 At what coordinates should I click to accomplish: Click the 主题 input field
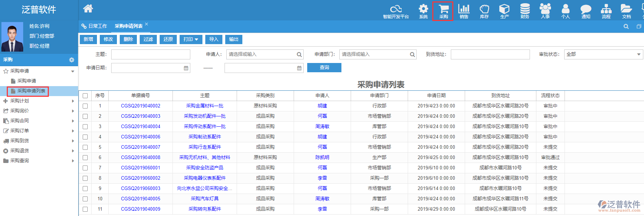150,54
